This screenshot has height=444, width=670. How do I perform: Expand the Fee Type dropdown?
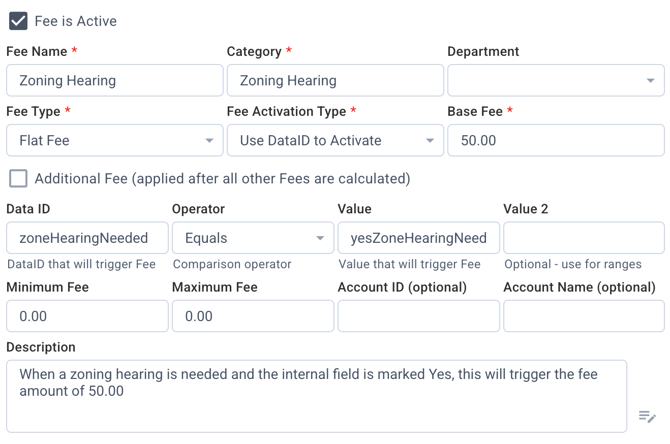click(114, 140)
